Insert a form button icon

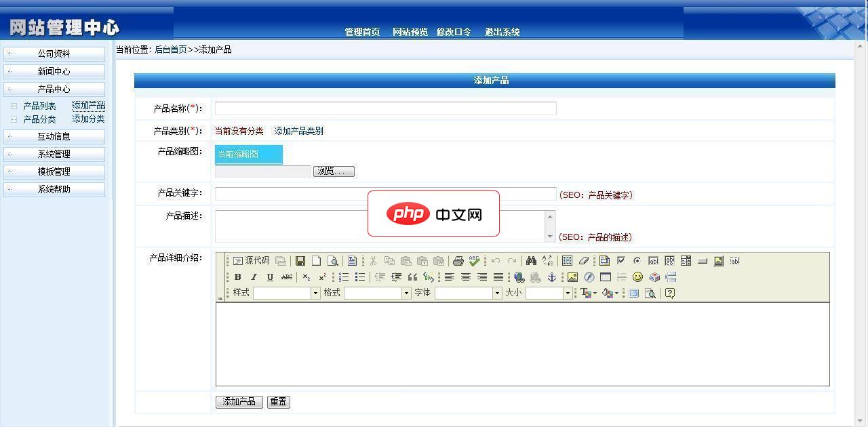[702, 261]
